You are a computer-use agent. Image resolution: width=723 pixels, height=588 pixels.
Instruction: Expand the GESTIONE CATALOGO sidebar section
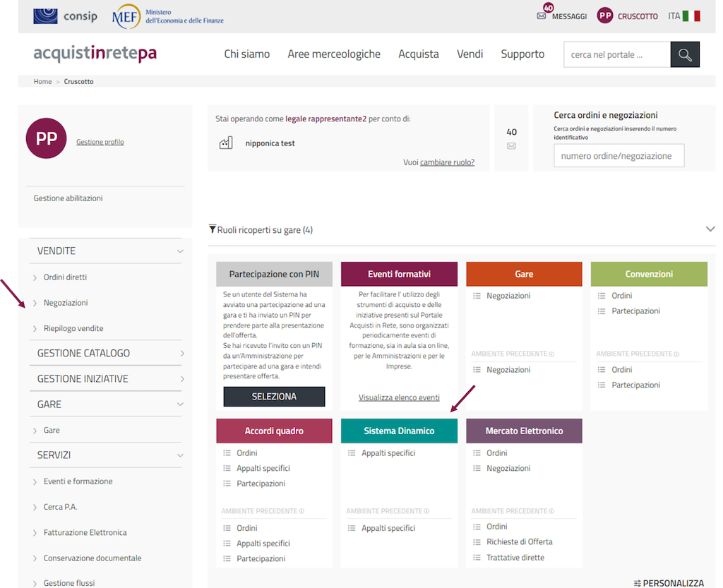(x=181, y=353)
